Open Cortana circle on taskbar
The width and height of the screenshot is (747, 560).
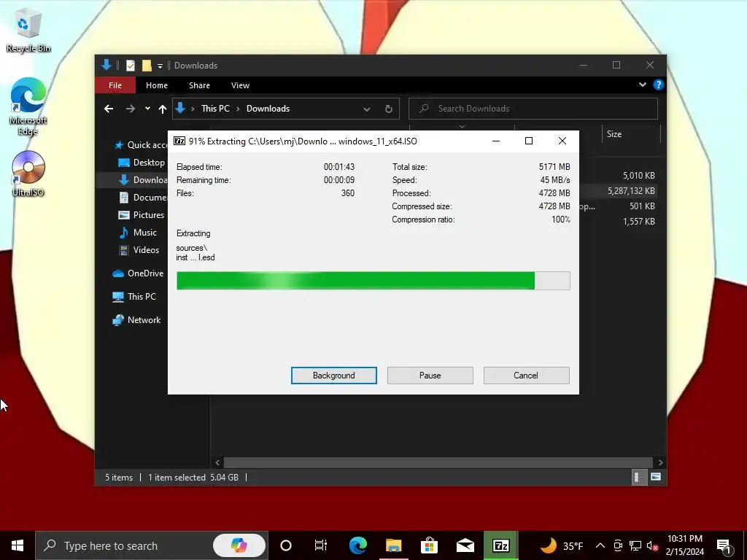coord(285,545)
